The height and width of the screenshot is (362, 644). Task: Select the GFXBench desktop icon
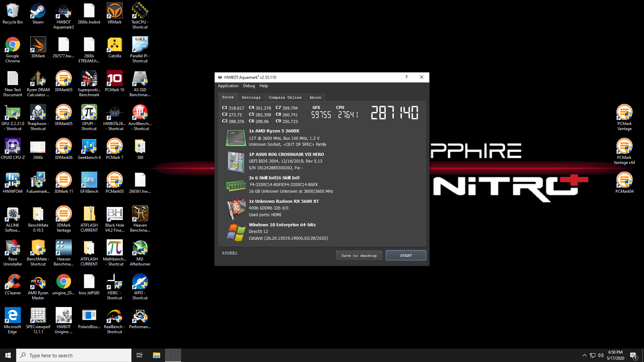(89, 183)
